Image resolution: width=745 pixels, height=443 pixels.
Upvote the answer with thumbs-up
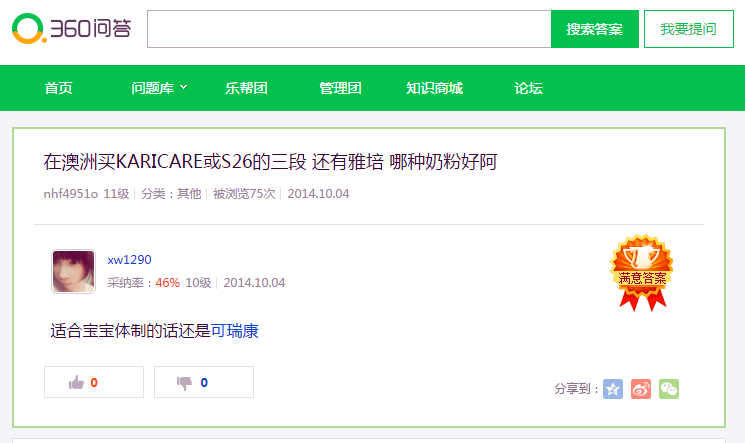93,382
